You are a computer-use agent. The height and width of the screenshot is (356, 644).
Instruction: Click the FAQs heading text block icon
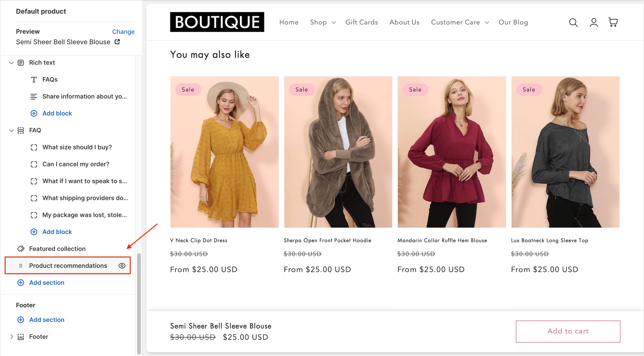(x=34, y=80)
